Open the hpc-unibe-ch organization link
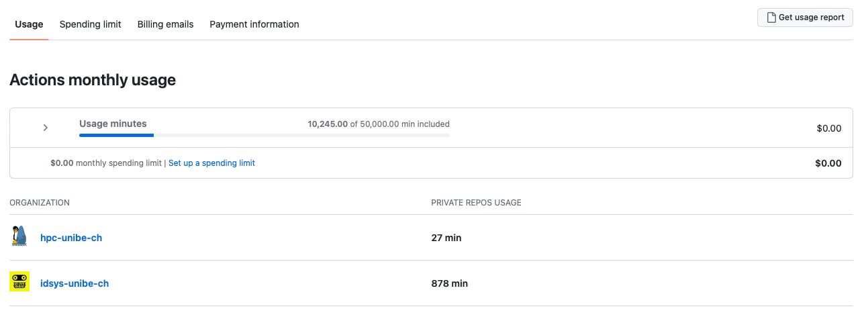Screen dimensions: 868x315 click(x=71, y=238)
